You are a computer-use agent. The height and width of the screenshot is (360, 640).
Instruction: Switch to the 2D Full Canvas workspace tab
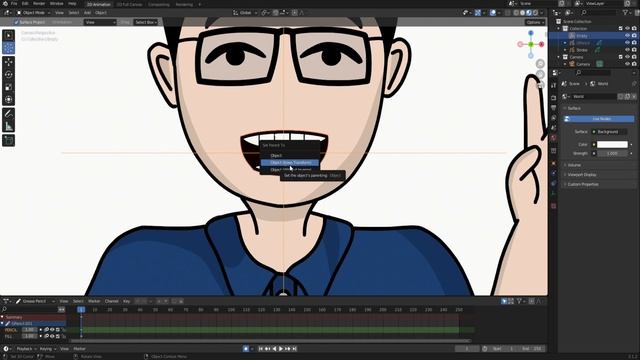pyautogui.click(x=129, y=4)
